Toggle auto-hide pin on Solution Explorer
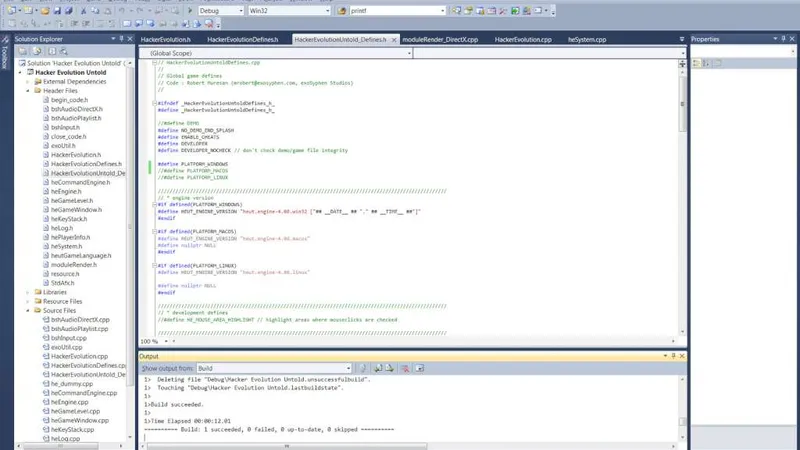 coord(121,39)
